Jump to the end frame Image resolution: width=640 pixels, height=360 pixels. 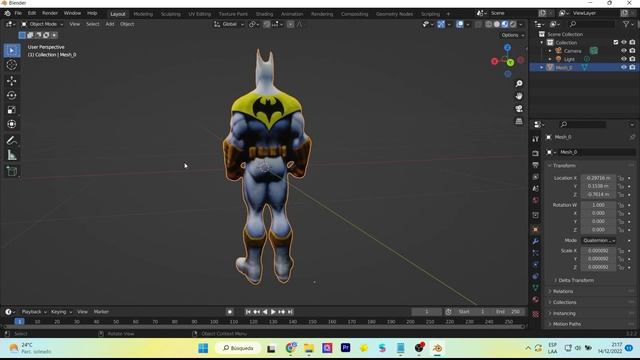click(290, 312)
